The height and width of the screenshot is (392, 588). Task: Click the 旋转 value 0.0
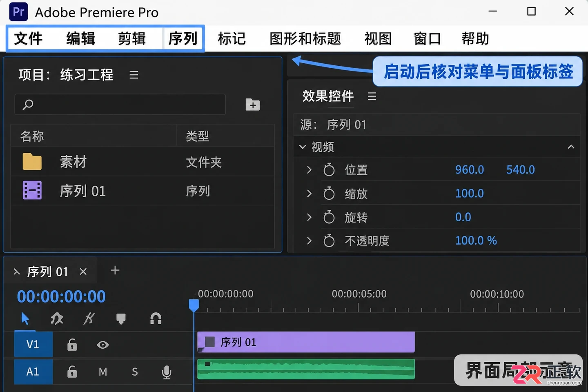click(463, 217)
